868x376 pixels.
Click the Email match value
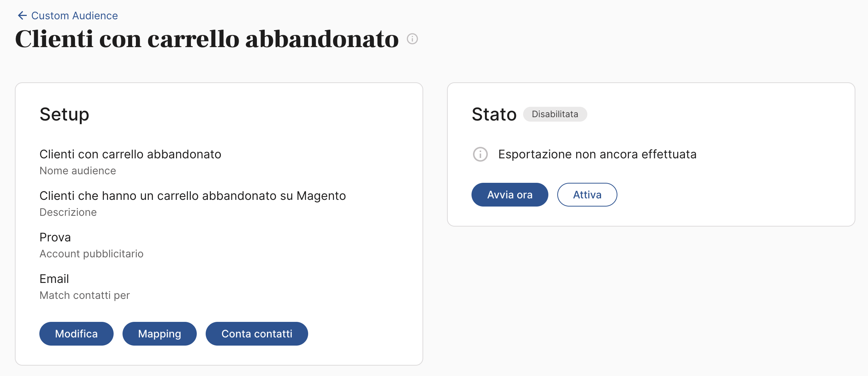click(x=54, y=279)
